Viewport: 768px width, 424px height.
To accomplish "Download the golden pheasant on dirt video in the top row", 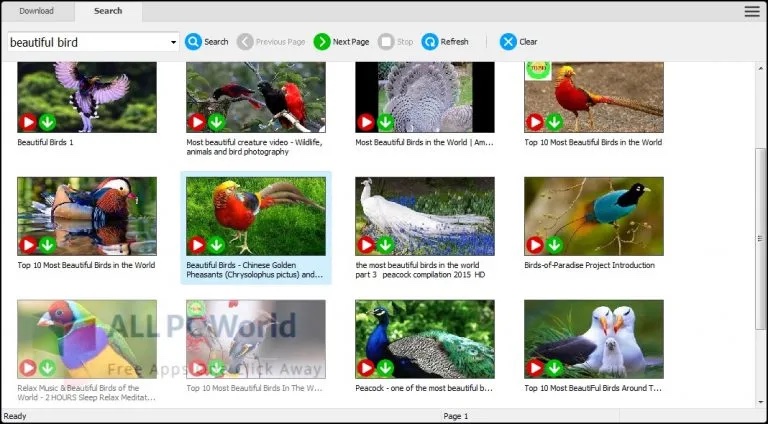I will 554,122.
